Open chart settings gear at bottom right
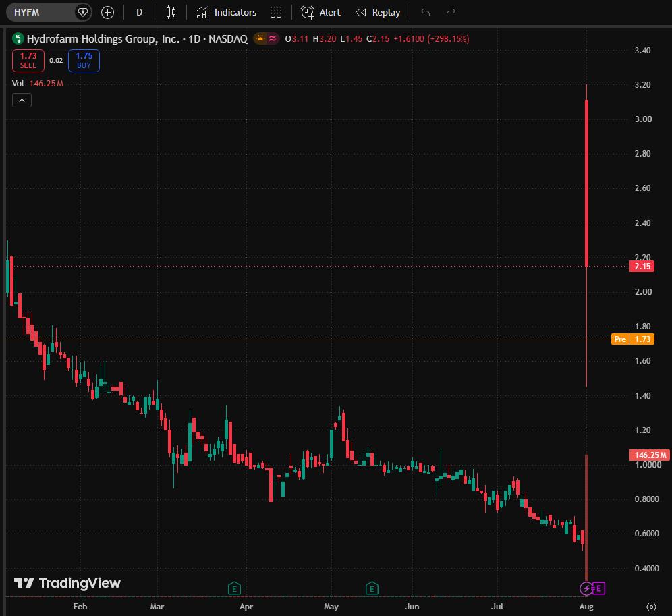Screen dimensions: 672x616 tap(652, 607)
